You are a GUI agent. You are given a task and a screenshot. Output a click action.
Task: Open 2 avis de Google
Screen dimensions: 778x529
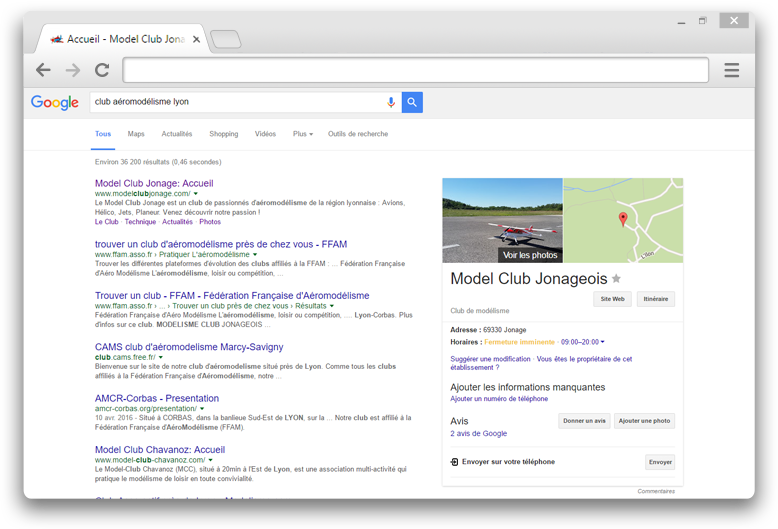(478, 434)
